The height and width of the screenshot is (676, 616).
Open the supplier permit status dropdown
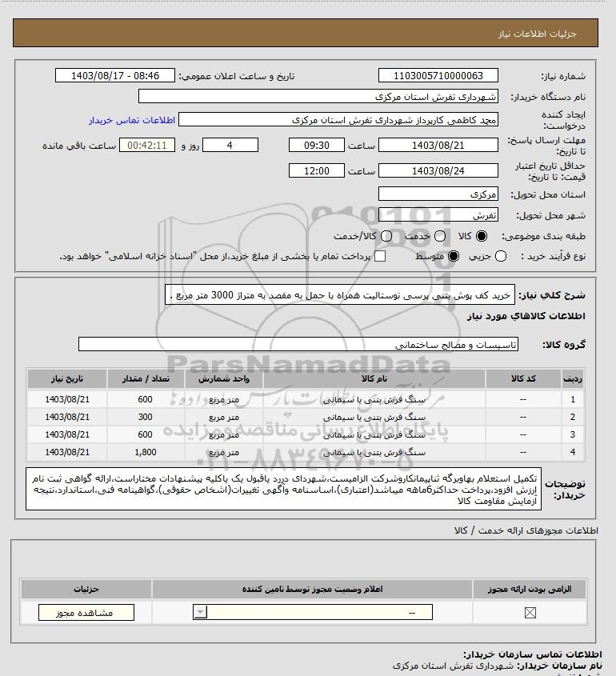tap(313, 612)
